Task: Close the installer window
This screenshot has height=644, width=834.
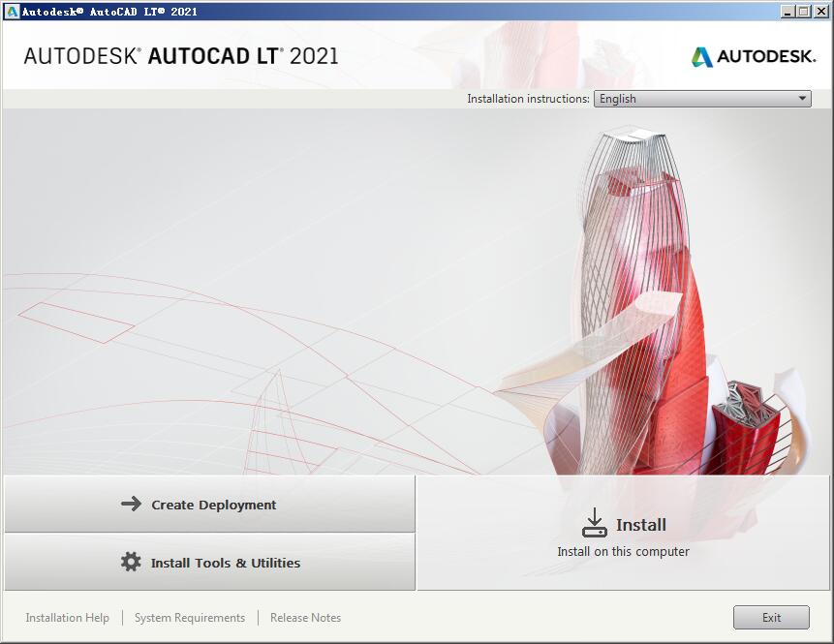Action: [821, 12]
